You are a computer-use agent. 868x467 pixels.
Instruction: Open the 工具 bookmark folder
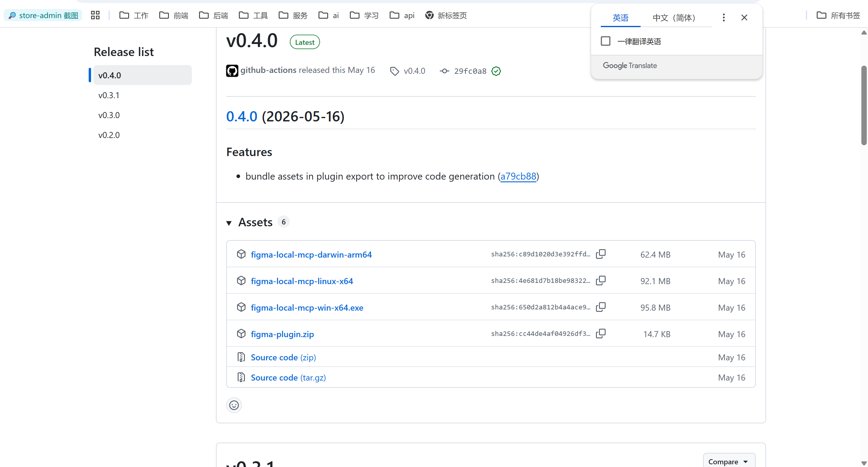click(x=253, y=15)
